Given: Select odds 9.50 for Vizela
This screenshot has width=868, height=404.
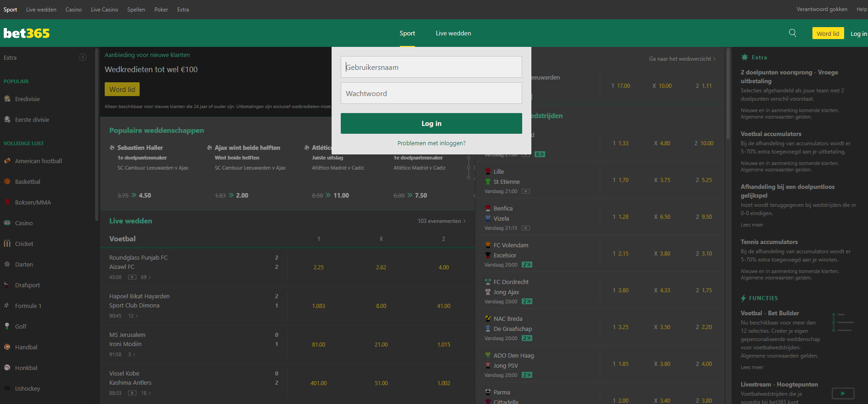Looking at the screenshot, I should (x=704, y=217).
